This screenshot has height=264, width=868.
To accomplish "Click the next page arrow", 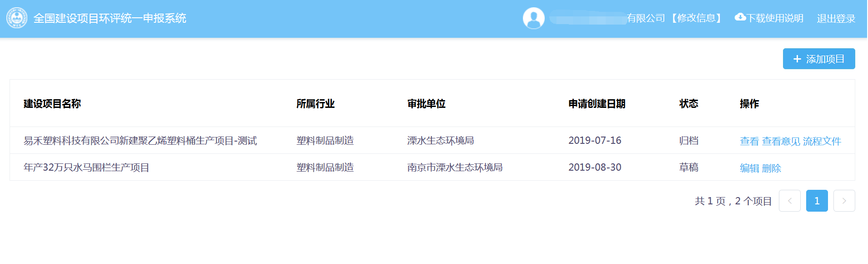I will click(x=844, y=201).
